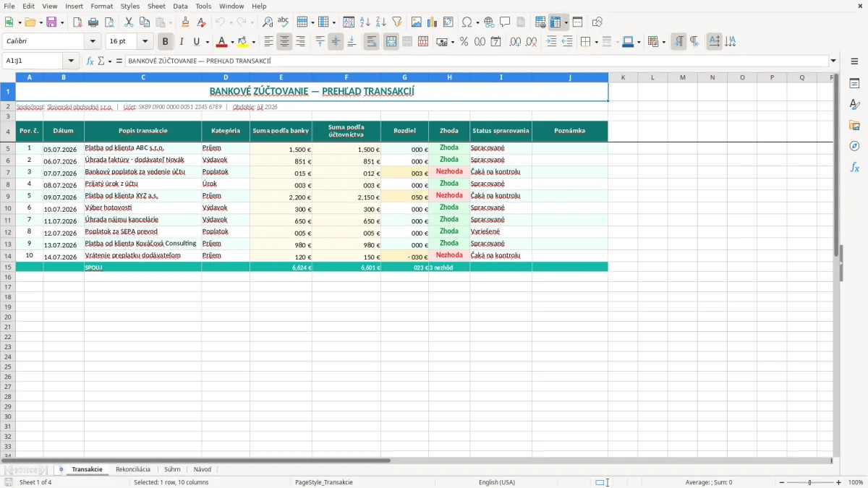The width and height of the screenshot is (868, 488).
Task: Apply the red Font Color swatch
Action: click(x=222, y=42)
